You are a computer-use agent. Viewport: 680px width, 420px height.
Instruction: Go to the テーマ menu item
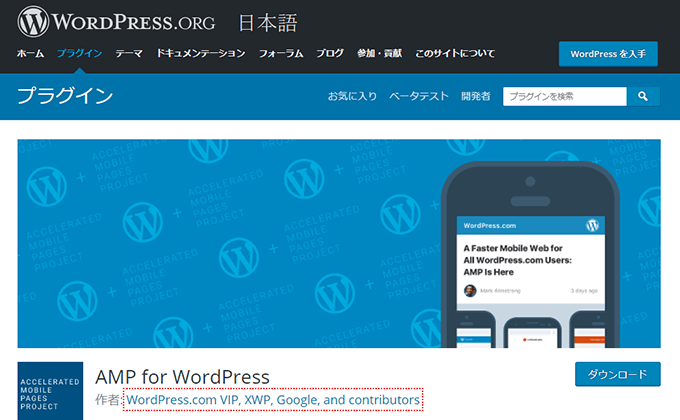pyautogui.click(x=129, y=53)
